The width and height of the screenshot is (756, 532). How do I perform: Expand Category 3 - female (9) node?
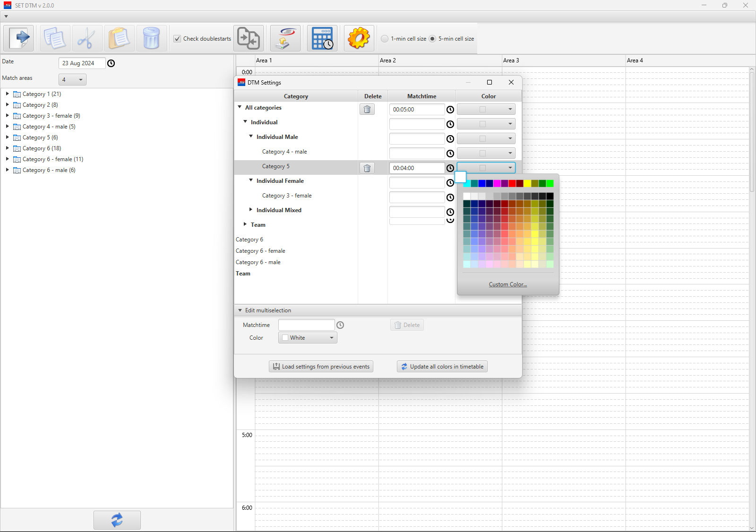[x=7, y=115]
